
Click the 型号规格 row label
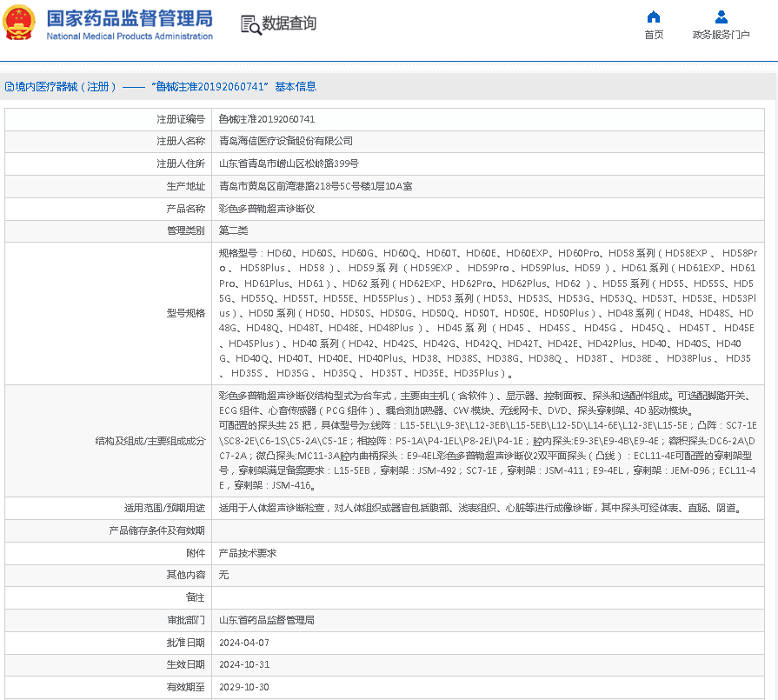[x=186, y=313]
